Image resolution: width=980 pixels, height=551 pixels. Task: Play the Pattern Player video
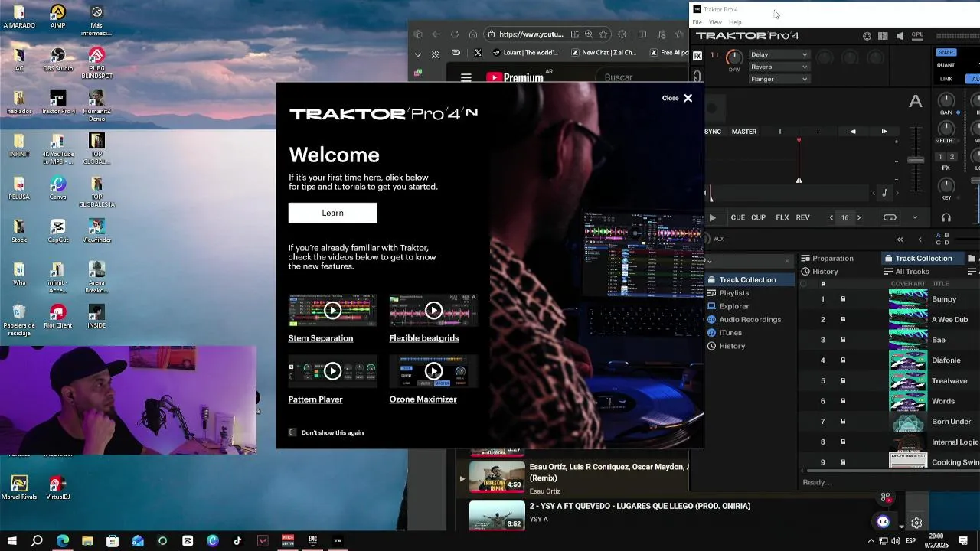(x=332, y=371)
